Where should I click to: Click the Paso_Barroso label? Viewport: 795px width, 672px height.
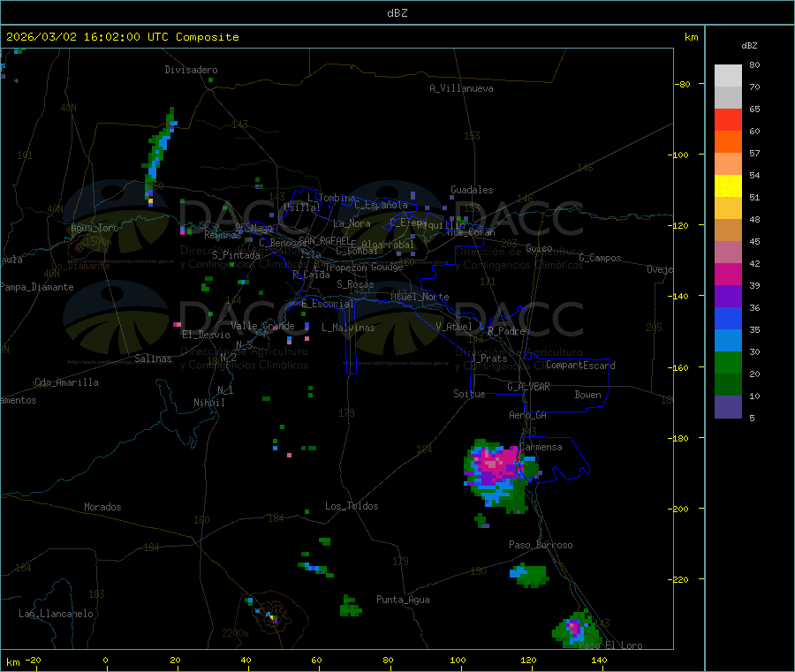coord(541,545)
